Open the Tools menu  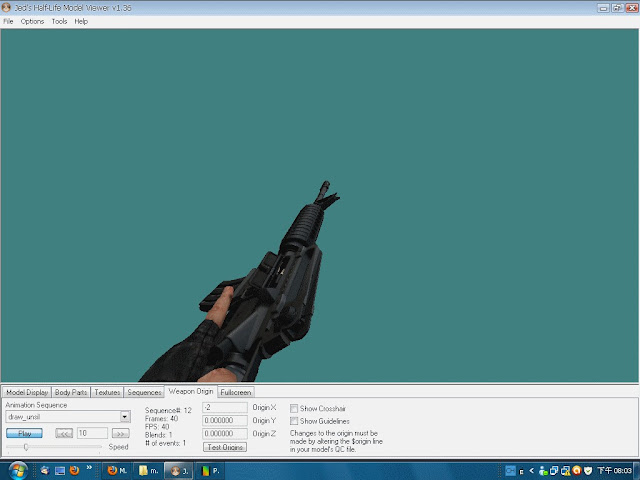click(x=59, y=21)
